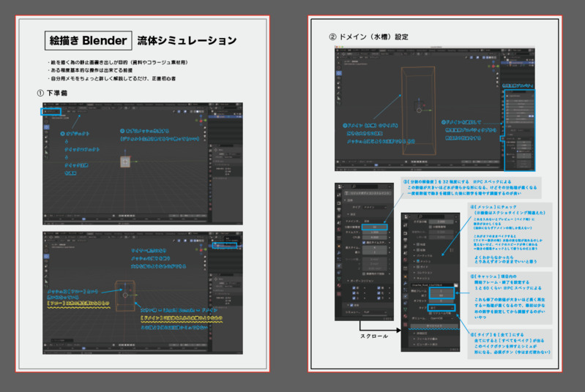This screenshot has width=585, height=392.
Task: Open Output properties tab in left fluid panel
Action: click(339, 210)
